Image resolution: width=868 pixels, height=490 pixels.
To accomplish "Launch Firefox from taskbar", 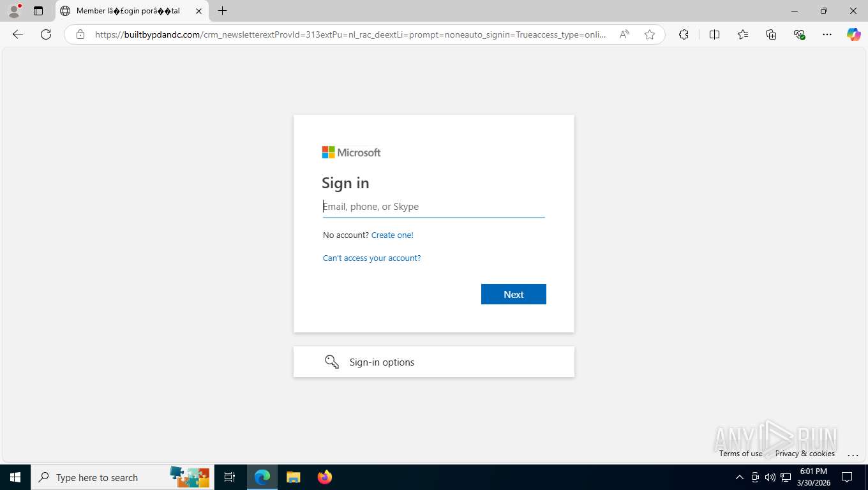I will click(325, 477).
